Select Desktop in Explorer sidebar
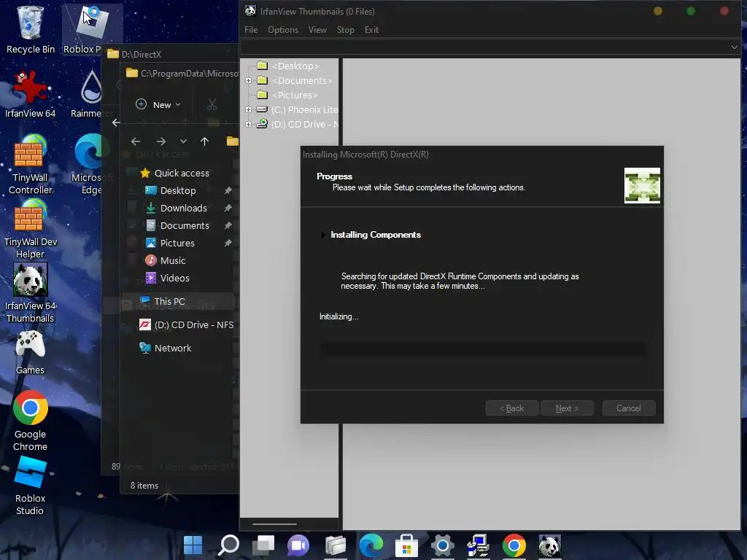747x560 pixels. coord(171,190)
